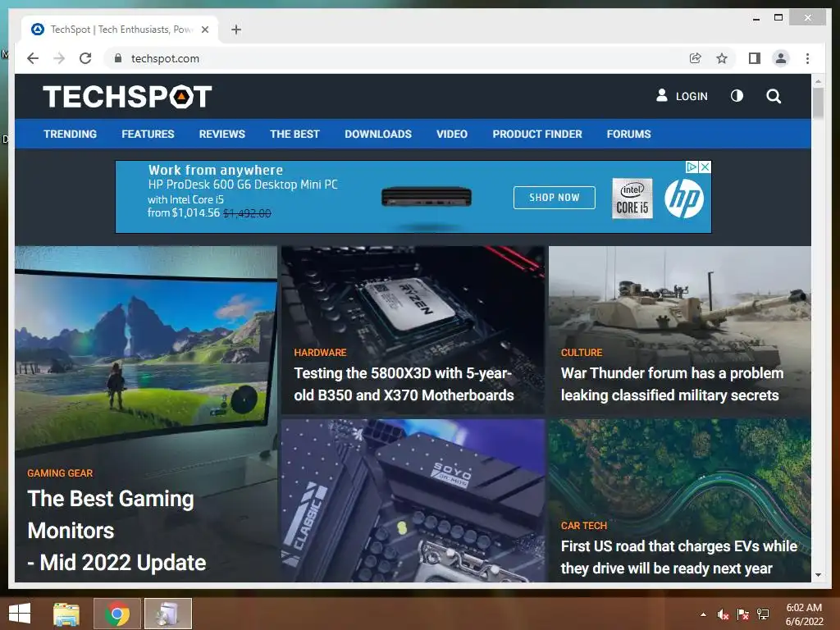Viewport: 840px width, 630px height.
Task: Open the FEATURES section
Action: tap(148, 134)
